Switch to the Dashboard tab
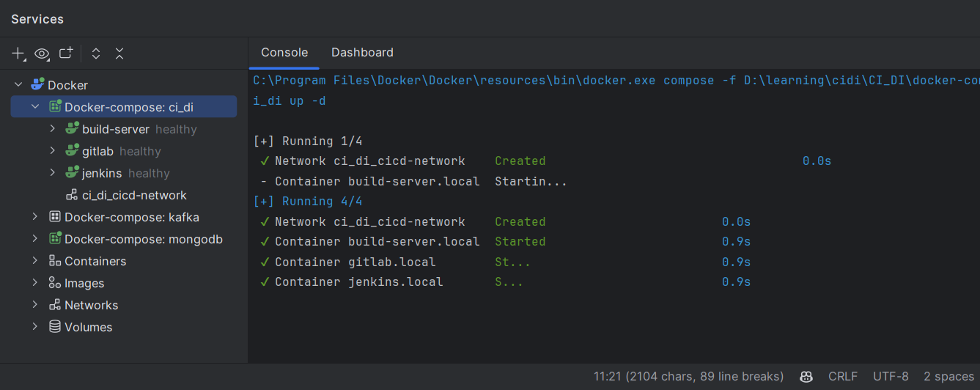 tap(362, 53)
